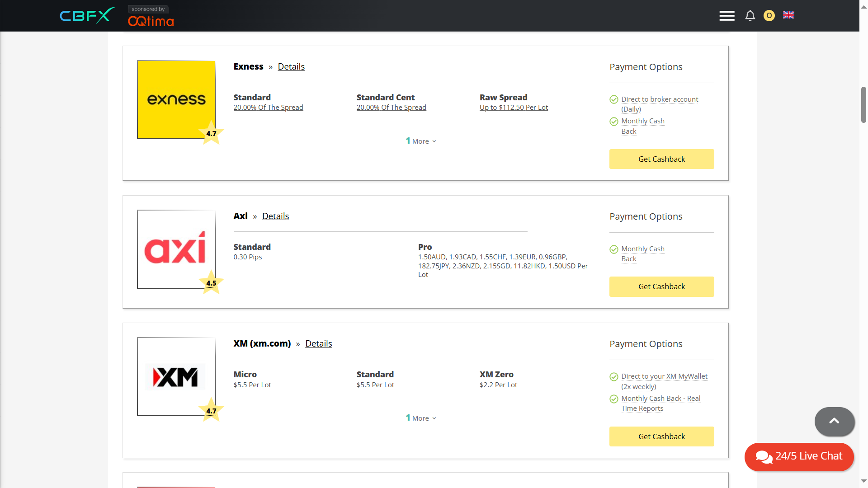Open the Axi Details link

[x=275, y=216]
